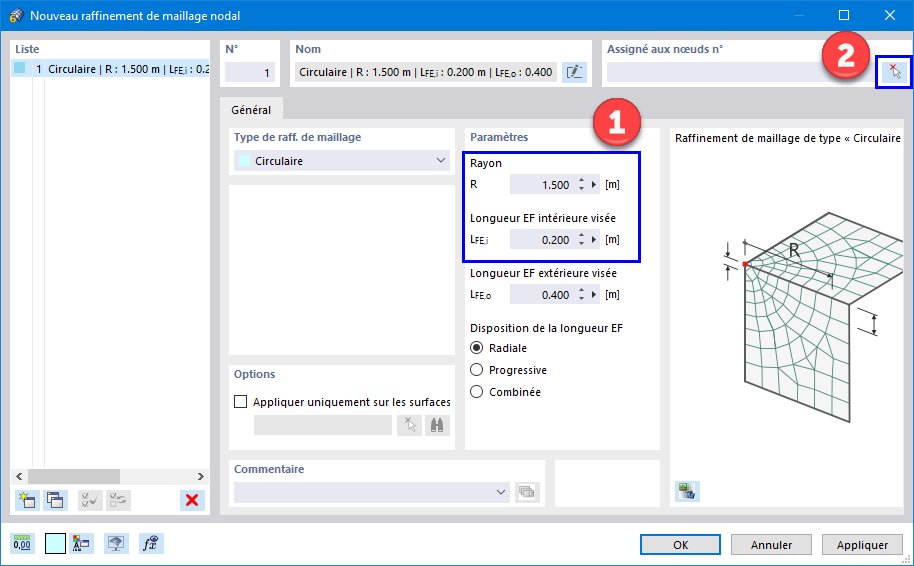Viewport: 914px width, 566px height.
Task: Click the select all check icon under list
Action: (90, 500)
